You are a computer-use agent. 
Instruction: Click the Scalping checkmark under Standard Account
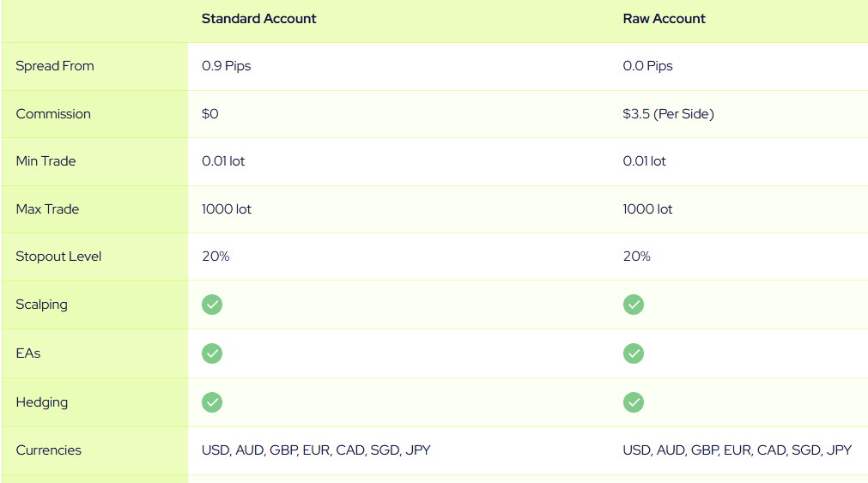(x=212, y=305)
